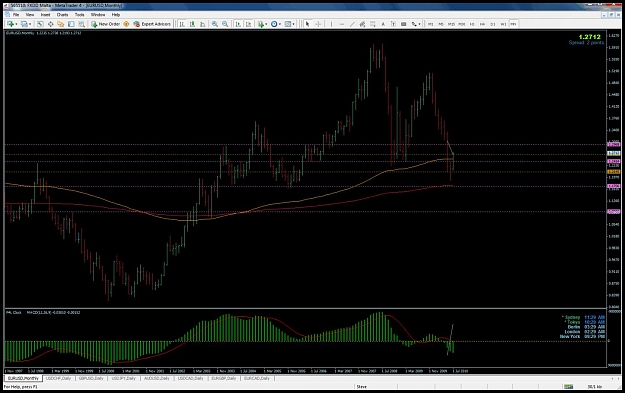The width and height of the screenshot is (625, 393).
Task: Select the Horizontal Line drawing tool
Action: point(342,24)
